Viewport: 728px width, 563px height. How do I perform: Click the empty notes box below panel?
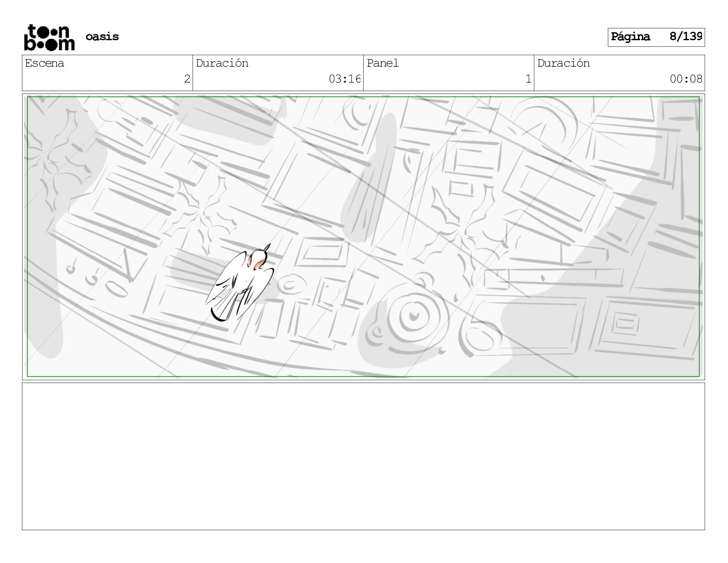coord(363,456)
